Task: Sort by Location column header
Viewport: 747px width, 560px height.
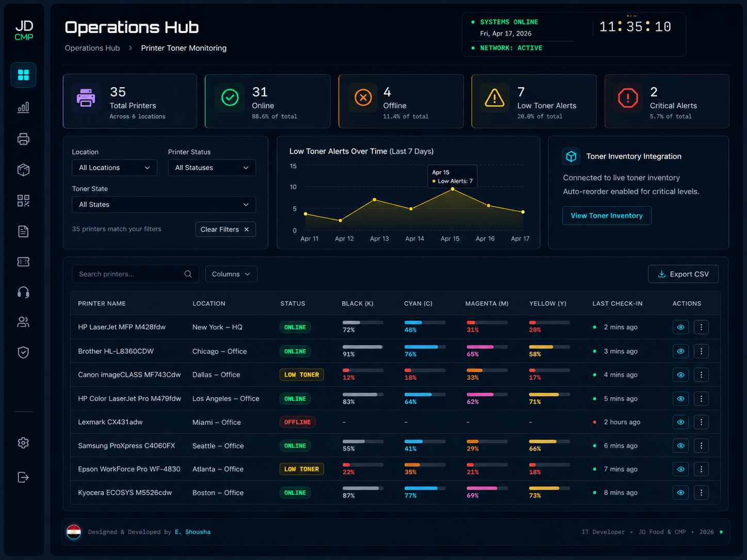Action: pyautogui.click(x=209, y=304)
